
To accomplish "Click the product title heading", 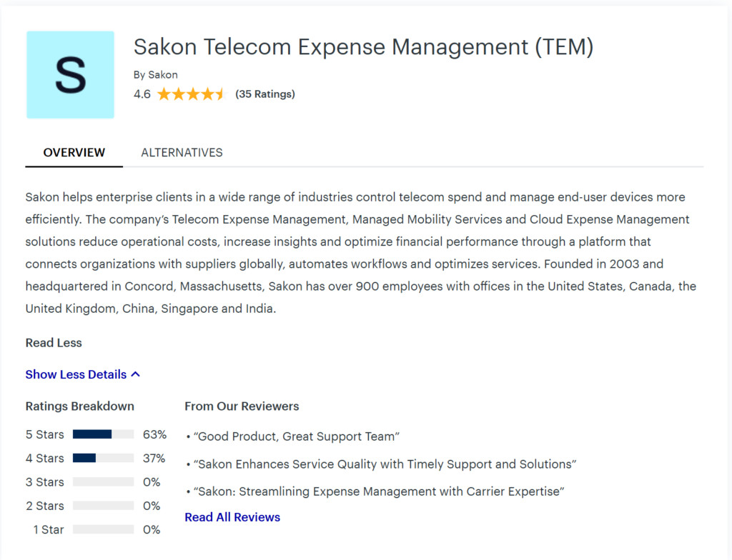I will pyautogui.click(x=363, y=47).
